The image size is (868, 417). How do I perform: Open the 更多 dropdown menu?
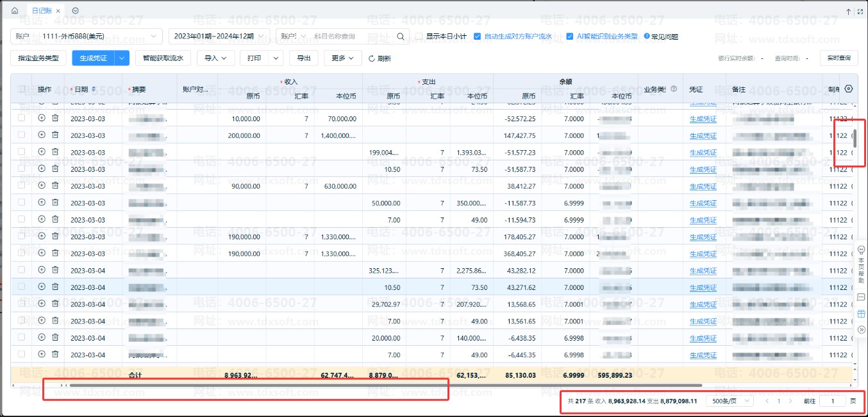coord(343,58)
